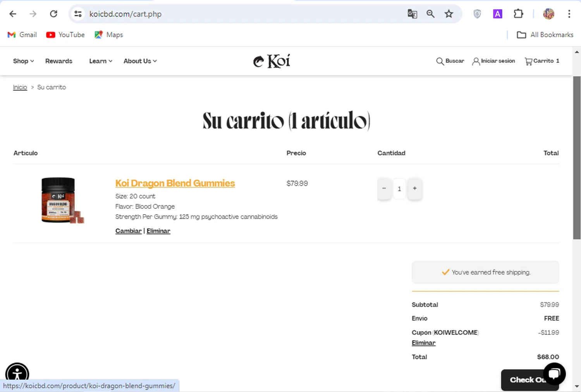The height and width of the screenshot is (392, 581).
Task: Open the translate page icon
Action: click(x=412, y=14)
